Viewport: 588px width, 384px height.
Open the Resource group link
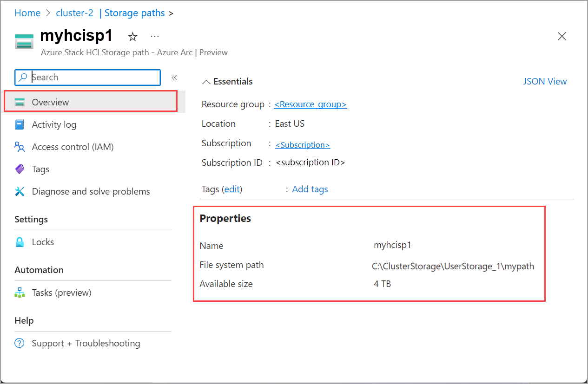click(310, 104)
